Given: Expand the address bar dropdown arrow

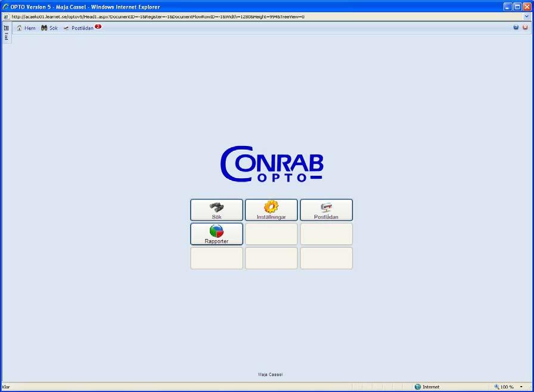Looking at the screenshot, I should (x=527, y=17).
